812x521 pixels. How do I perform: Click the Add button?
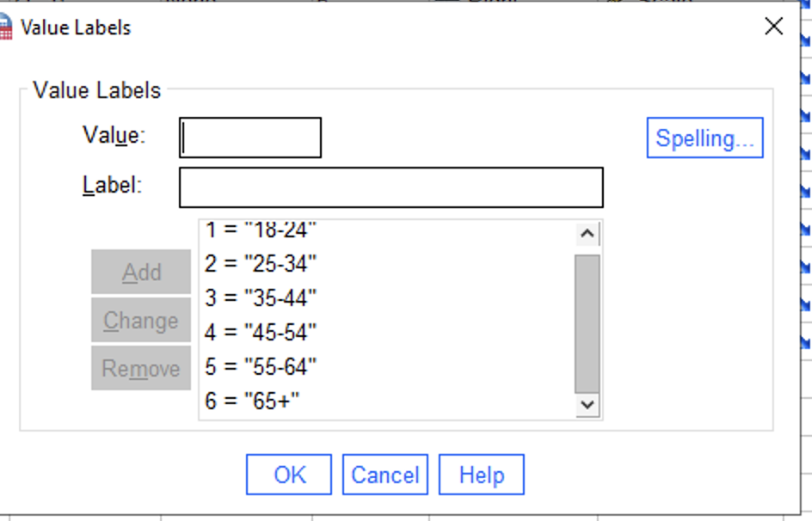point(140,272)
